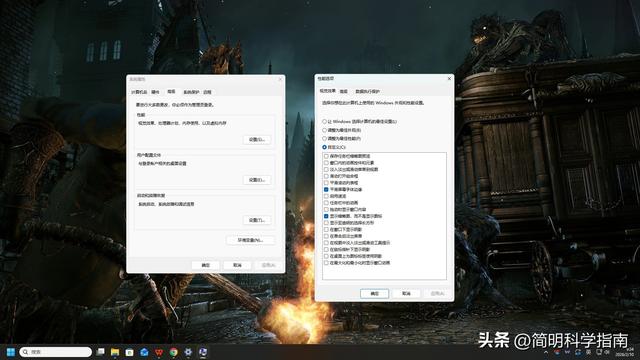This screenshot has height=360, width=640.
Task: Switch to Visual Effects tab in Performance Options
Action: point(328,91)
